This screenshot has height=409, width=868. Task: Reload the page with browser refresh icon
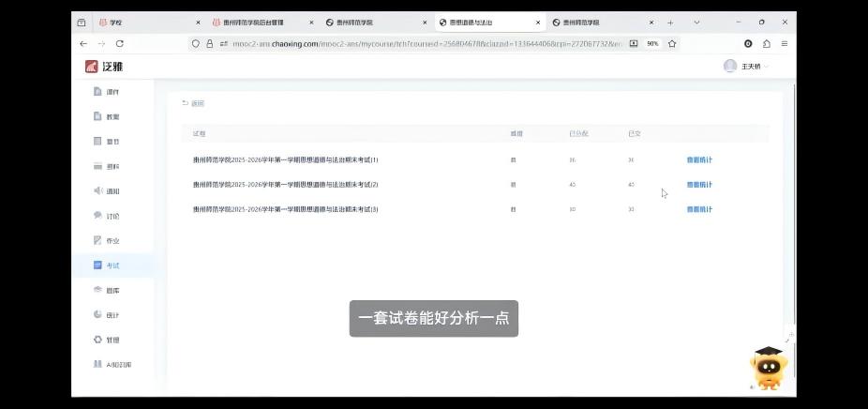(x=119, y=44)
